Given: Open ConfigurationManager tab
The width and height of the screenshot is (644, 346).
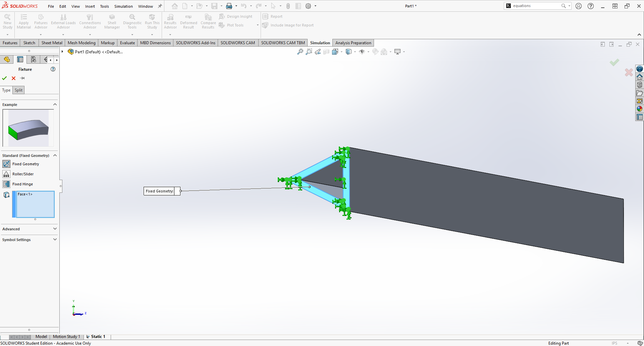Looking at the screenshot, I should click(x=33, y=59).
